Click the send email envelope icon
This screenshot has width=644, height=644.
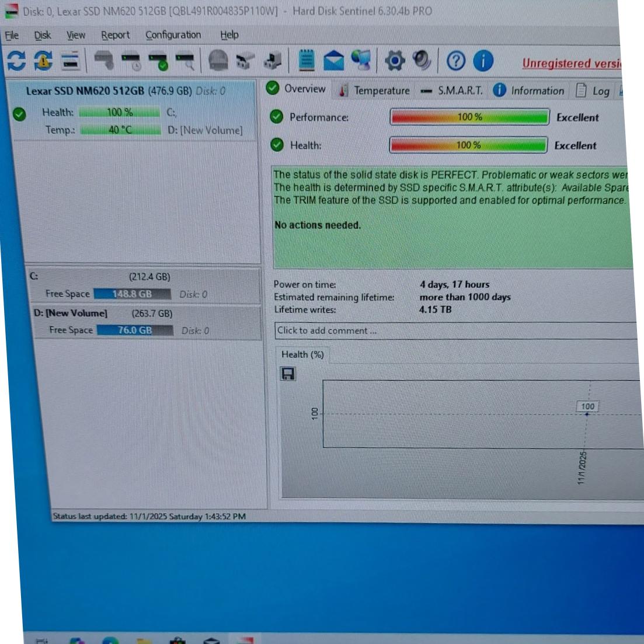(x=333, y=61)
